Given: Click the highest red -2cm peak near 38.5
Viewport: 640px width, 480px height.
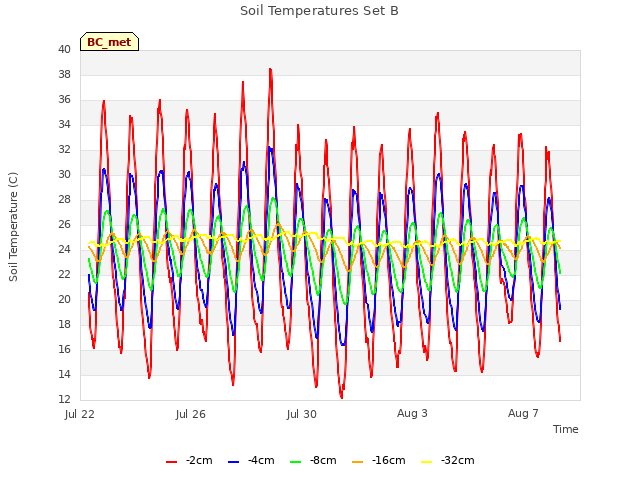Looking at the screenshot, I should (270, 69).
